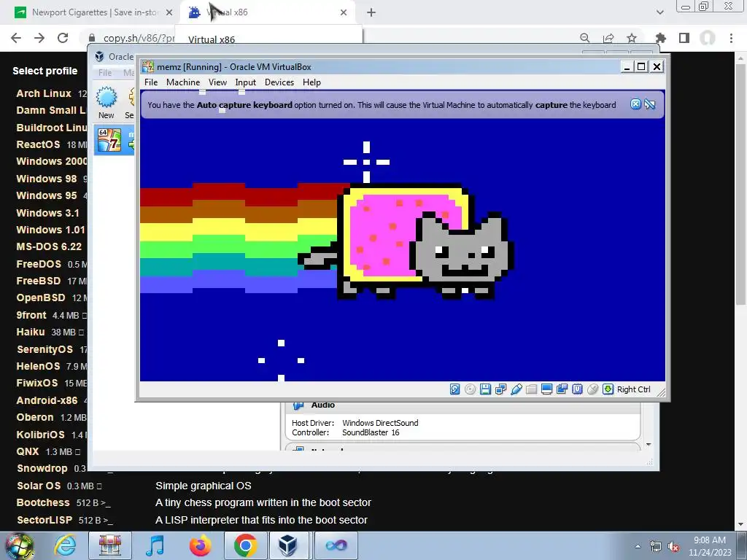Toggle Chrome side panel
This screenshot has width=747, height=560.
click(684, 38)
